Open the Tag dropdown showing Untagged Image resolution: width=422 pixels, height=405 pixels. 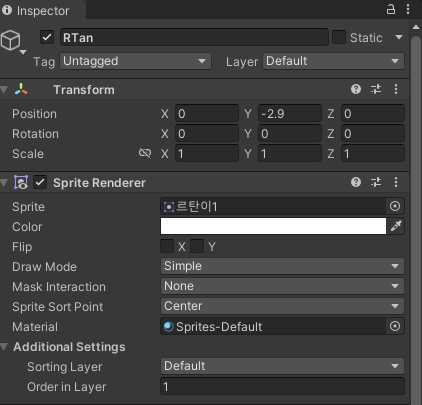point(135,61)
